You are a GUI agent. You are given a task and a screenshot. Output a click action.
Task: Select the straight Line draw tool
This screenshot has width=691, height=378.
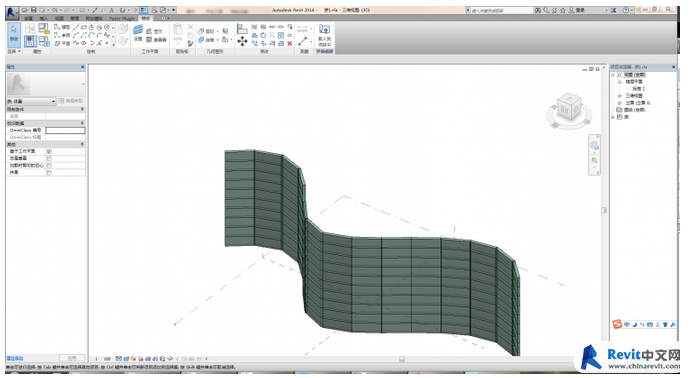pos(76,27)
